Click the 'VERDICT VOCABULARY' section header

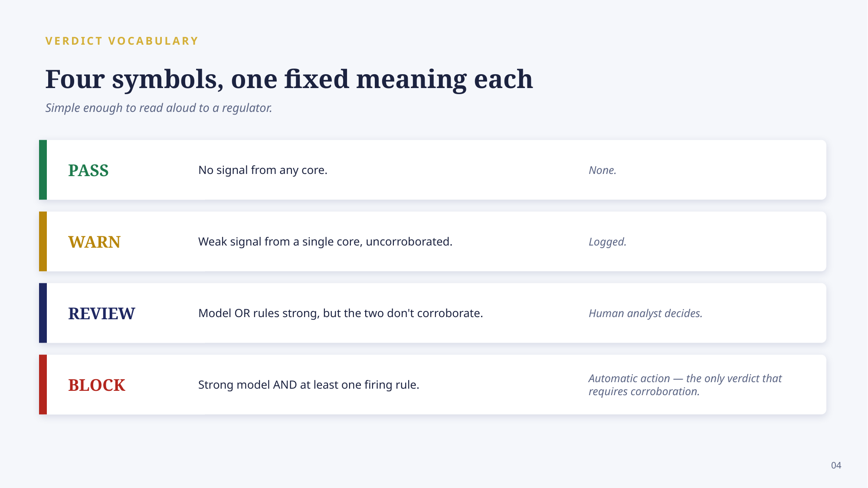(122, 41)
